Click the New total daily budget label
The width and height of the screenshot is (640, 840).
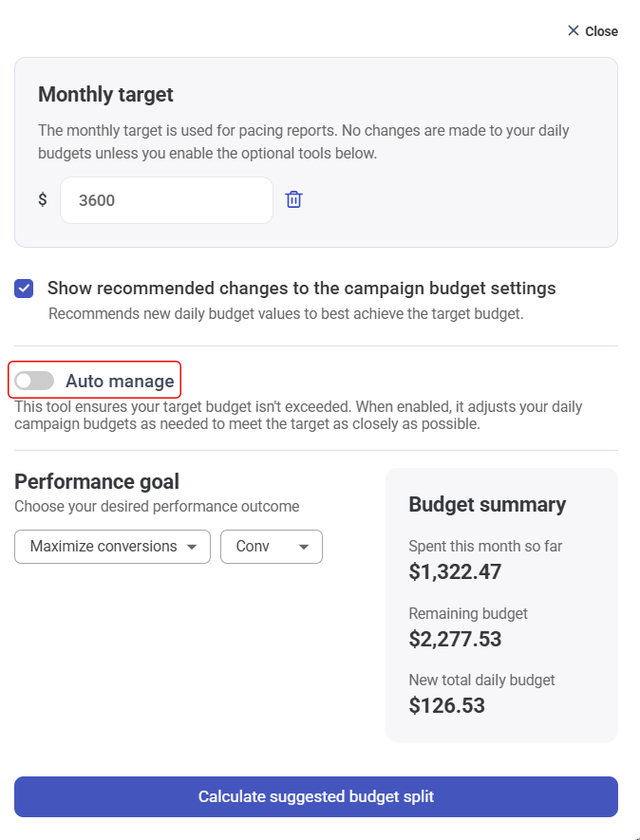[481, 680]
